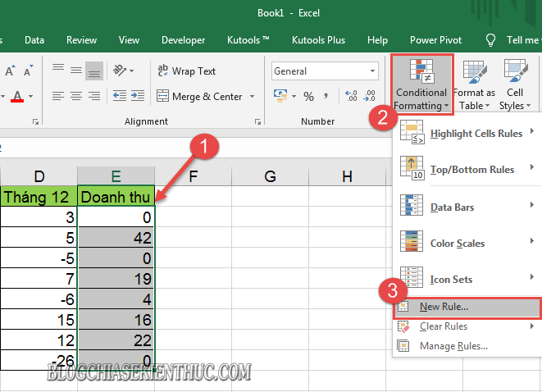Open Color Scales submenu
The height and width of the screenshot is (392, 542).
(467, 243)
